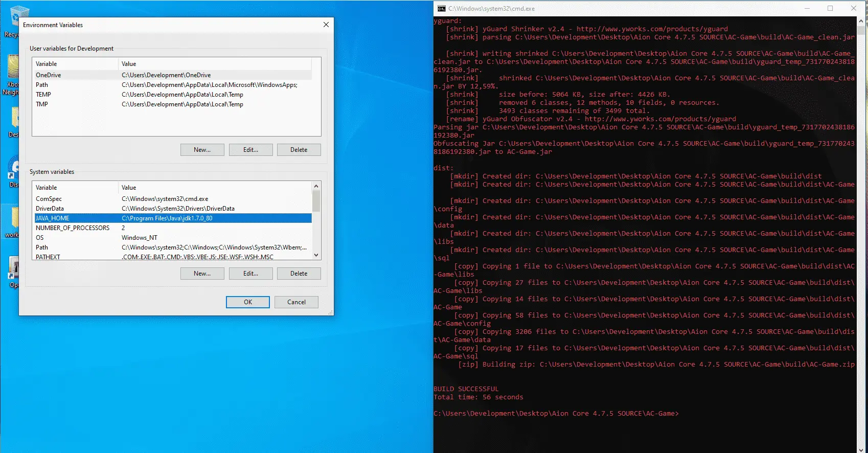The width and height of the screenshot is (868, 453).
Task: Click the cmd window scroll-up arrow
Action: tap(862, 21)
